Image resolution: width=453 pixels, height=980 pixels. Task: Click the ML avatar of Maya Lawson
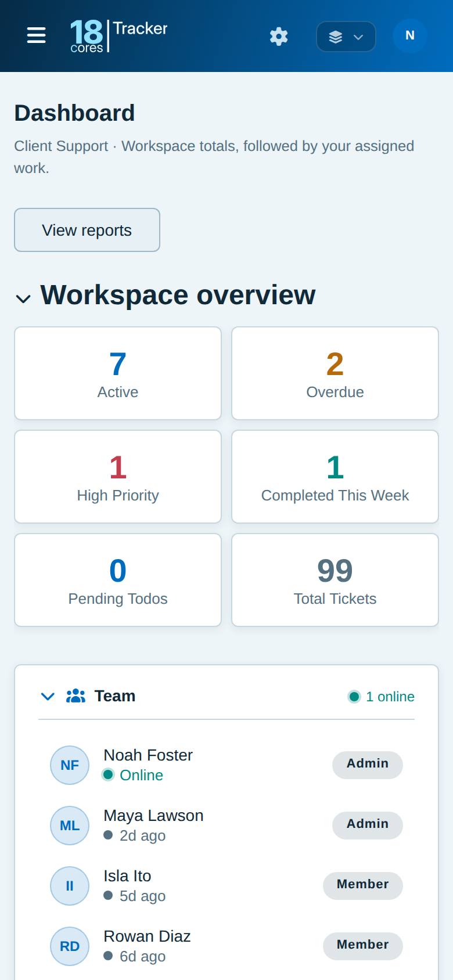tap(70, 826)
